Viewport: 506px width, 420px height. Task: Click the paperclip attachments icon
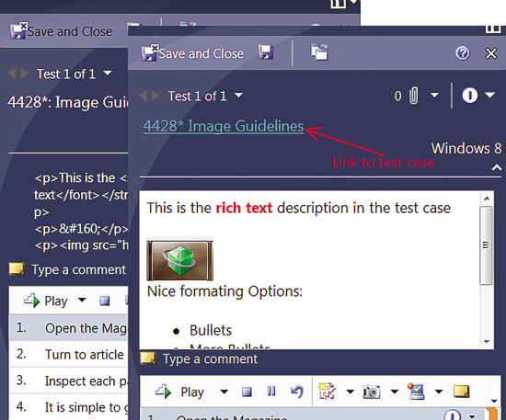point(413,96)
